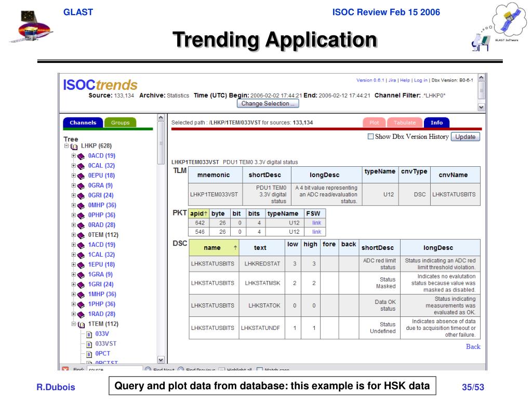Click the book icon beside 0RAD (28)

(x=81, y=225)
